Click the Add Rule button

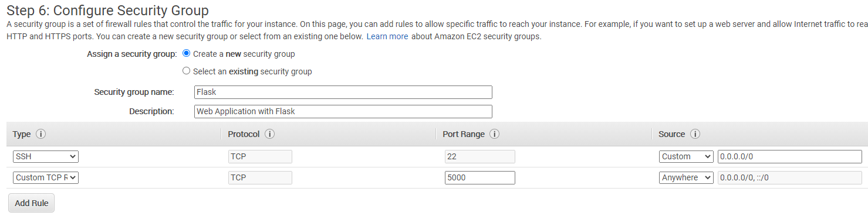tap(31, 203)
